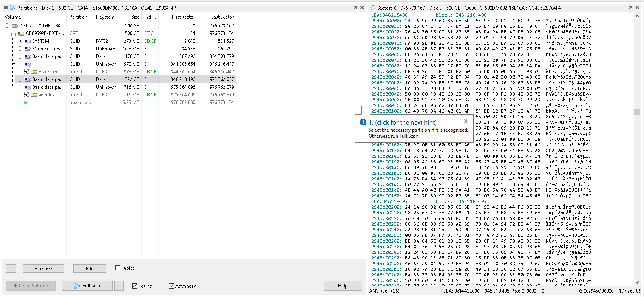Click the green GPT partition icon CB89592B
The image size is (644, 297).
point(21,33)
